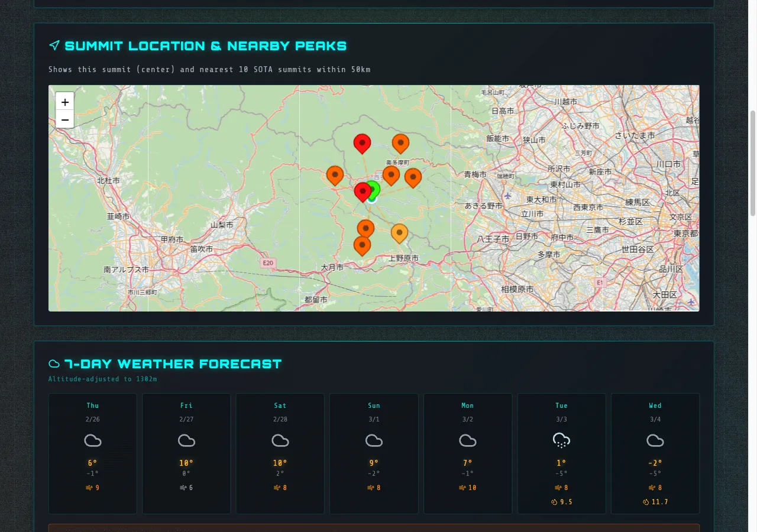
Task: Zoom in on the summit map
Action: click(x=65, y=102)
